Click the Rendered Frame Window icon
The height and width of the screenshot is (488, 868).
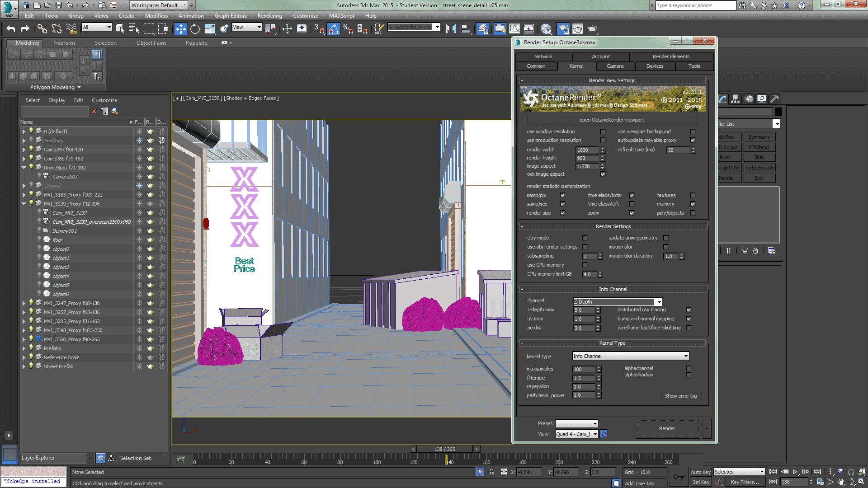(578, 29)
